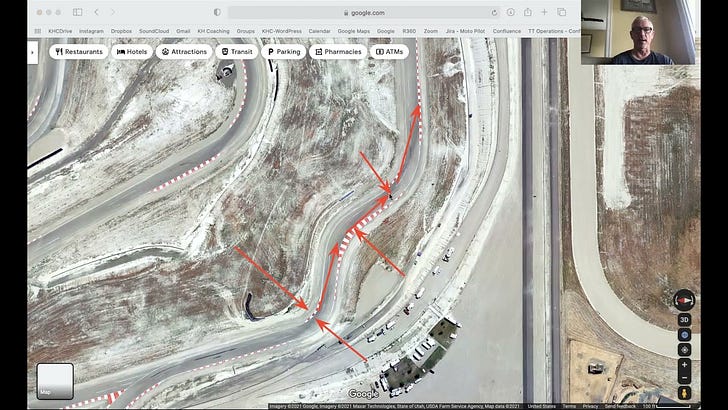728x410 pixels.
Task: Open R360 bookmark
Action: [x=409, y=31]
